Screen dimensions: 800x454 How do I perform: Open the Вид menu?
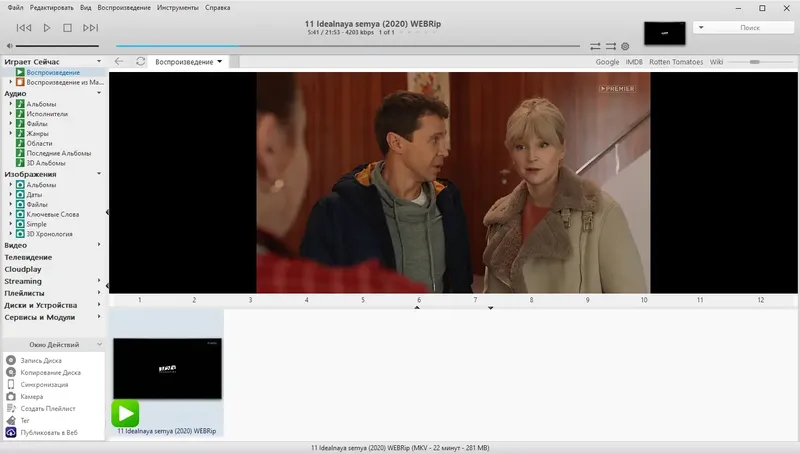(x=86, y=8)
